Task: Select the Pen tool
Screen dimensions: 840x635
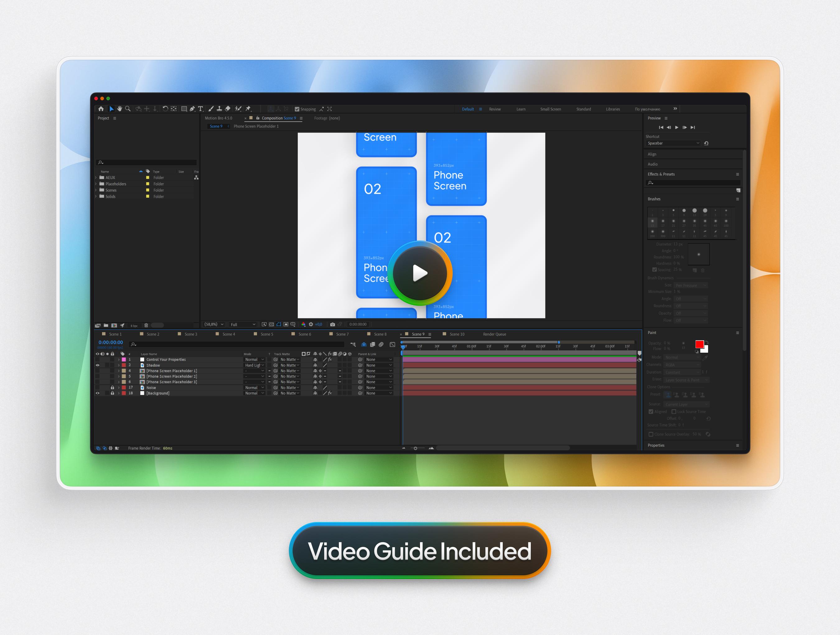Action: point(193,109)
